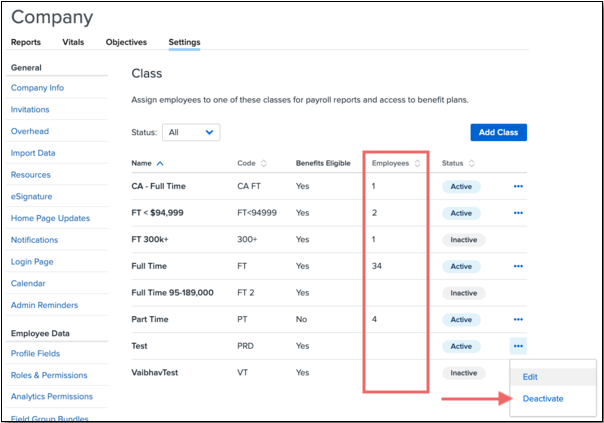Select Import Data from the sidebar

(33, 153)
